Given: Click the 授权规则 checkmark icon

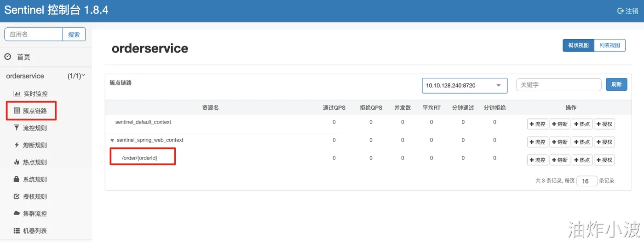Looking at the screenshot, I should tap(17, 196).
